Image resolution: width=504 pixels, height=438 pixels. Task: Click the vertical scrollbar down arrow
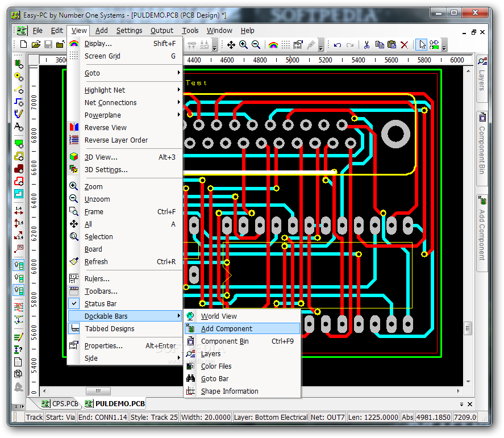pyautogui.click(x=468, y=382)
